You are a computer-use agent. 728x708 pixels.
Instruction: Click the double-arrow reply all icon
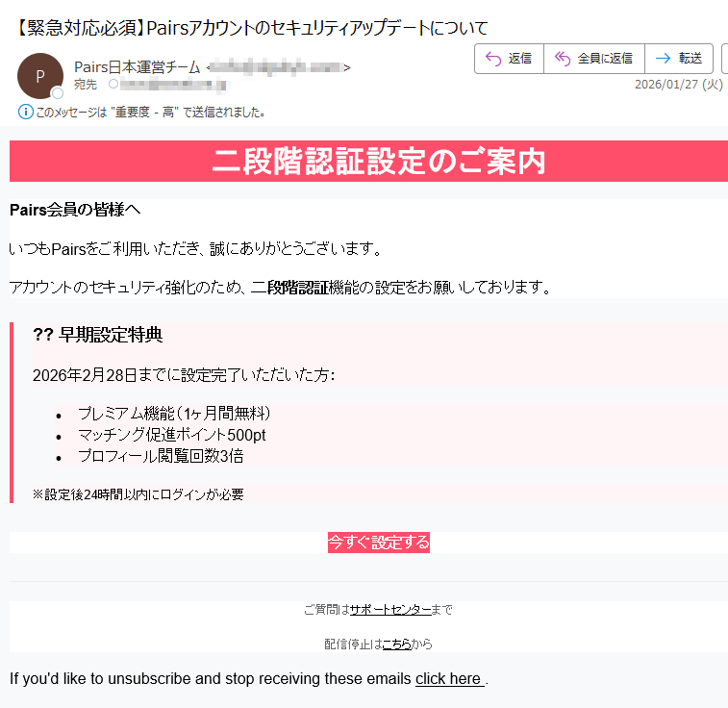(x=563, y=58)
